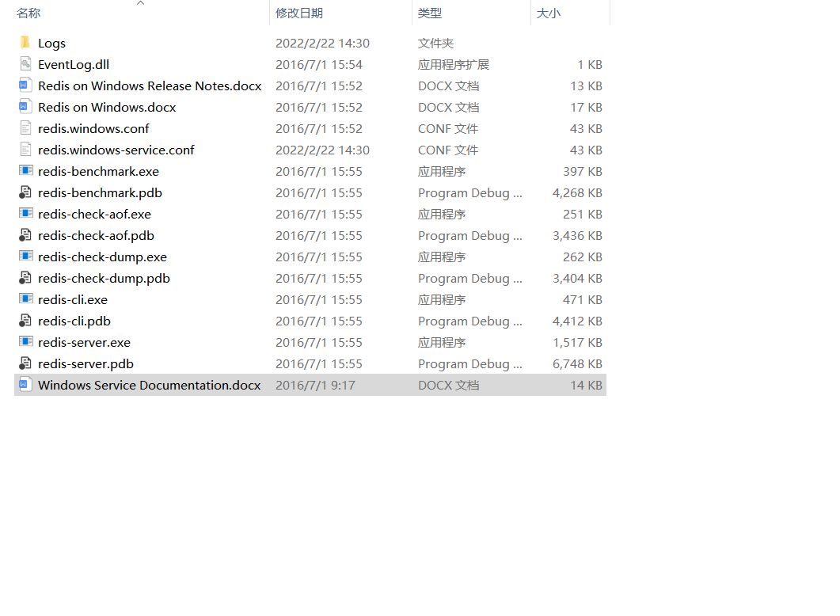This screenshot has width=840, height=616.
Task: Click the Windows Service Documentation.docx icon
Action: coord(25,385)
